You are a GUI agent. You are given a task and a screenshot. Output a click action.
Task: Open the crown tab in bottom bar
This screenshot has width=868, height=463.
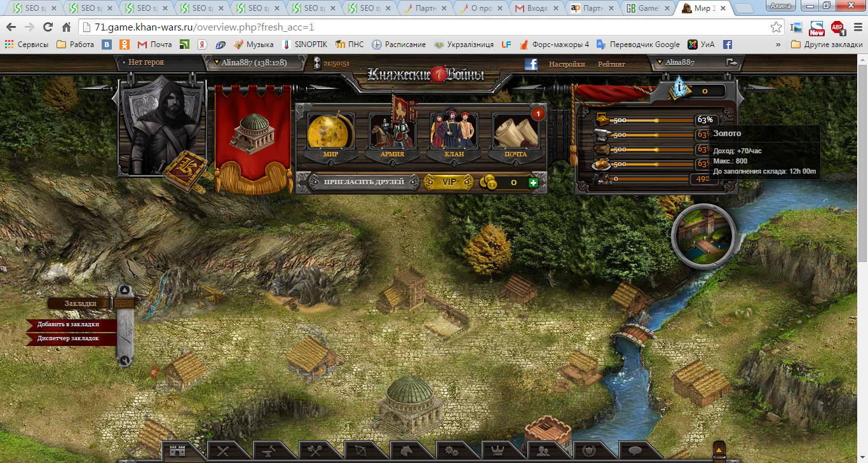pyautogui.click(x=497, y=452)
